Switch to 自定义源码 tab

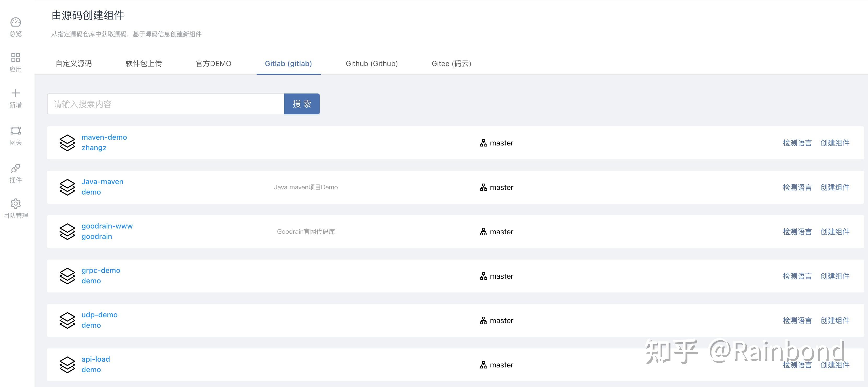click(73, 64)
